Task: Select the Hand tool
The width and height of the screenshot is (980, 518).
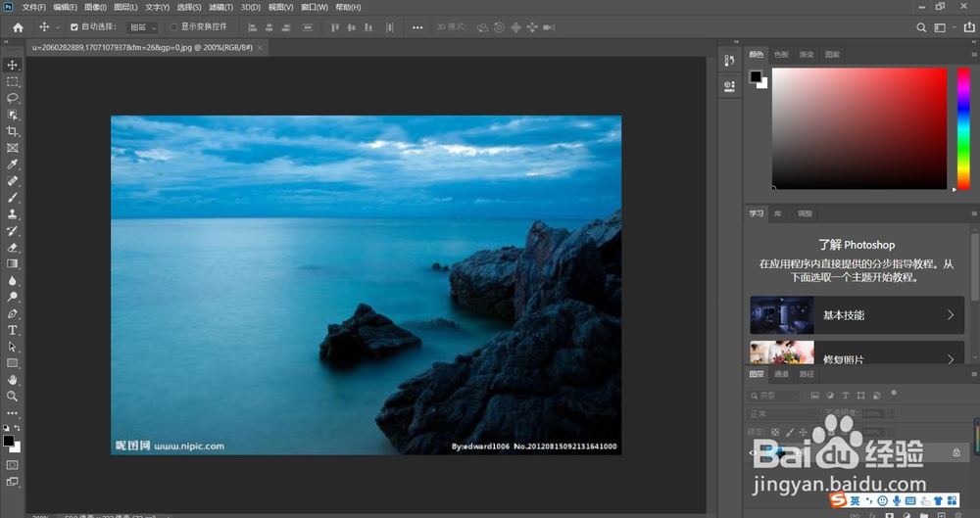Action: (x=13, y=380)
